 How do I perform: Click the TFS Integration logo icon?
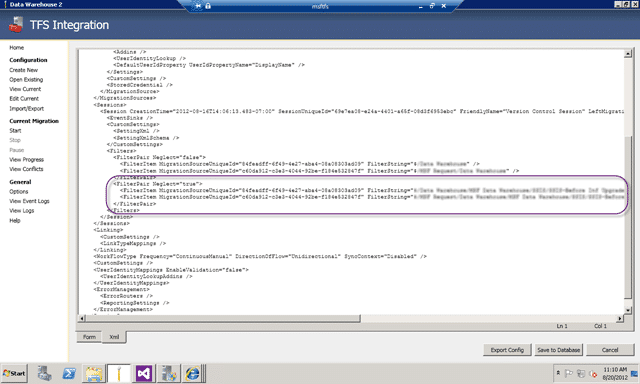coord(16,25)
